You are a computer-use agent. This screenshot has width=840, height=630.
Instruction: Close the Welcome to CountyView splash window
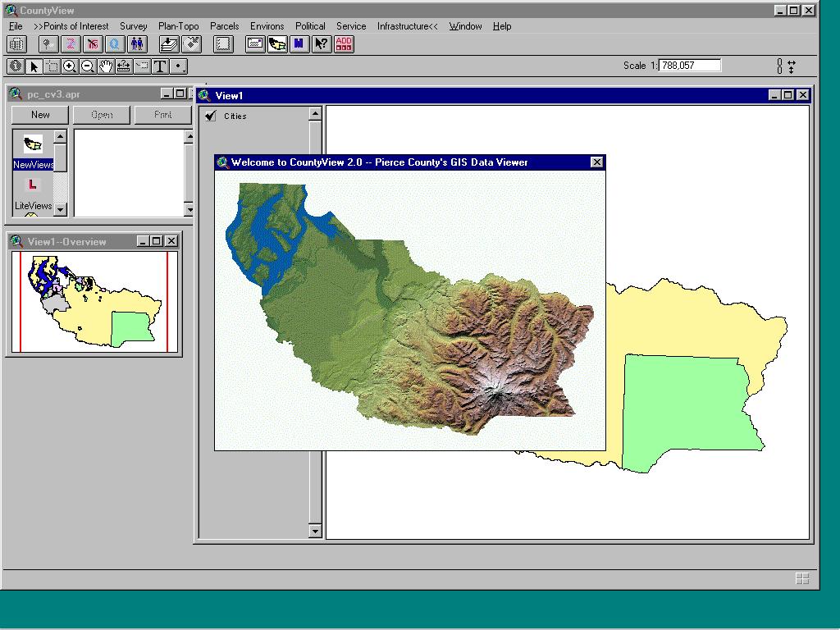597,162
